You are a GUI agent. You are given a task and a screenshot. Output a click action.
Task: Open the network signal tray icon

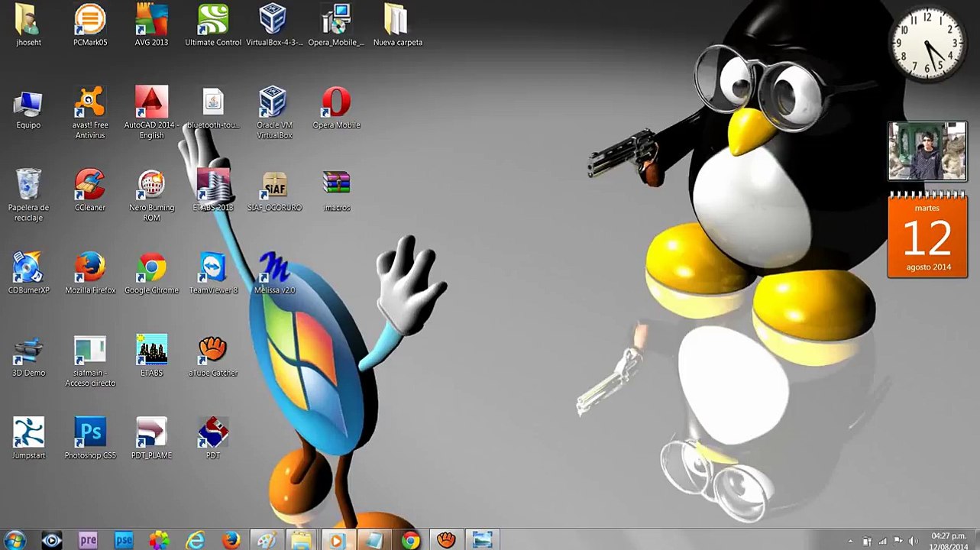point(883,542)
